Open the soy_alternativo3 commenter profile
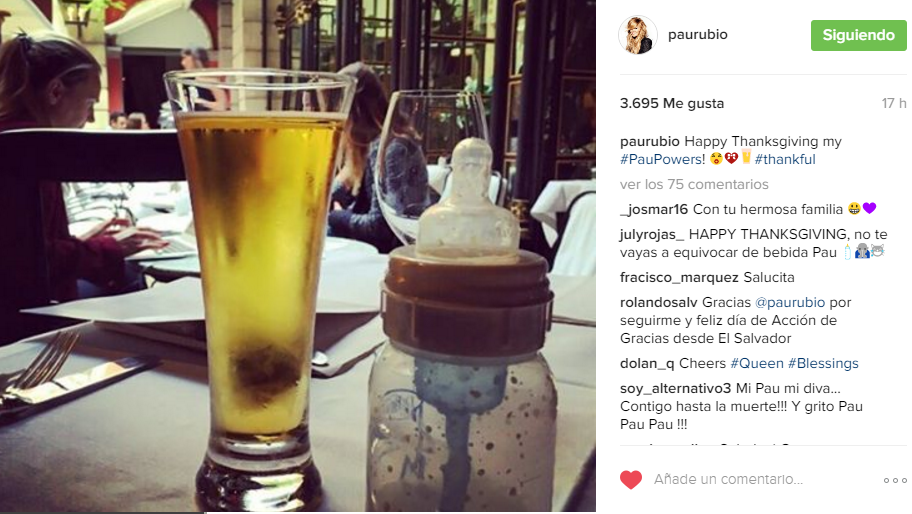The image size is (912, 514). (675, 388)
